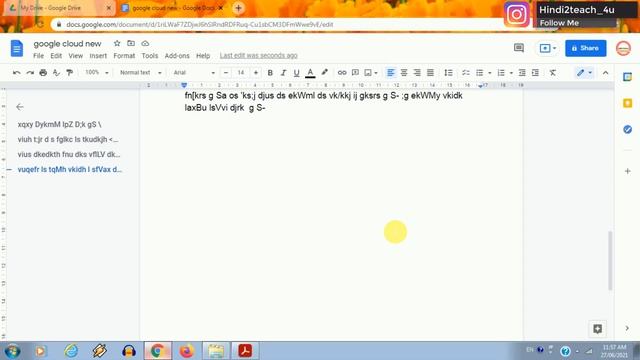The image size is (640, 360).
Task: Toggle italic formatting
Action: tap(283, 73)
